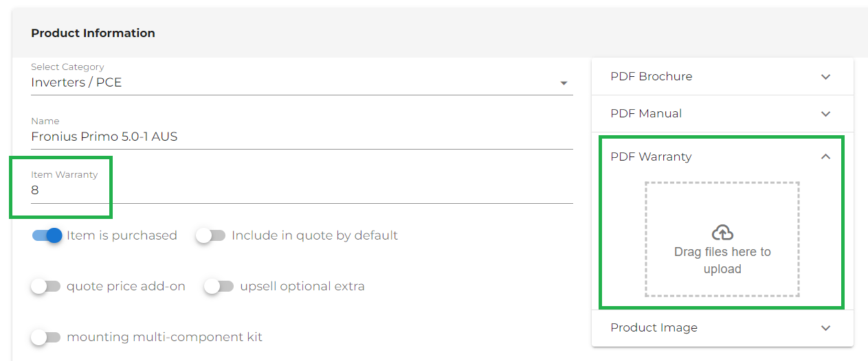Click the Name field Fronius Primo

[302, 137]
